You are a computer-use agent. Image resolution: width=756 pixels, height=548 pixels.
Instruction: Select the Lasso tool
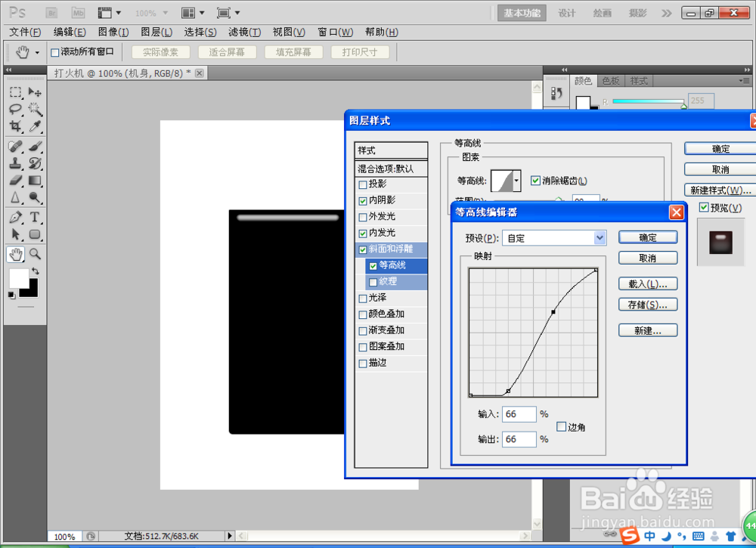[15, 109]
